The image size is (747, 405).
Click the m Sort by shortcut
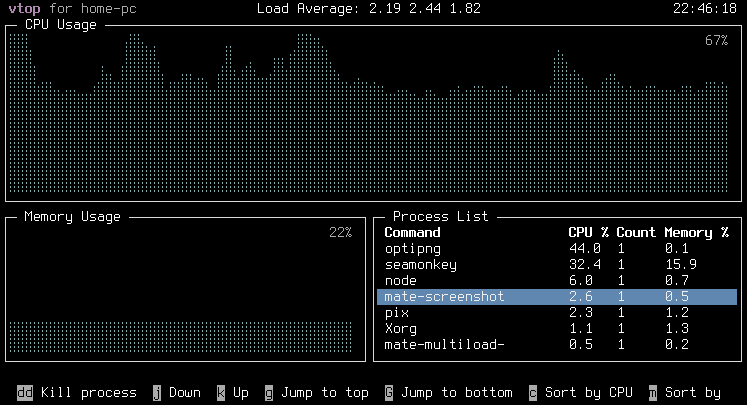click(x=685, y=393)
